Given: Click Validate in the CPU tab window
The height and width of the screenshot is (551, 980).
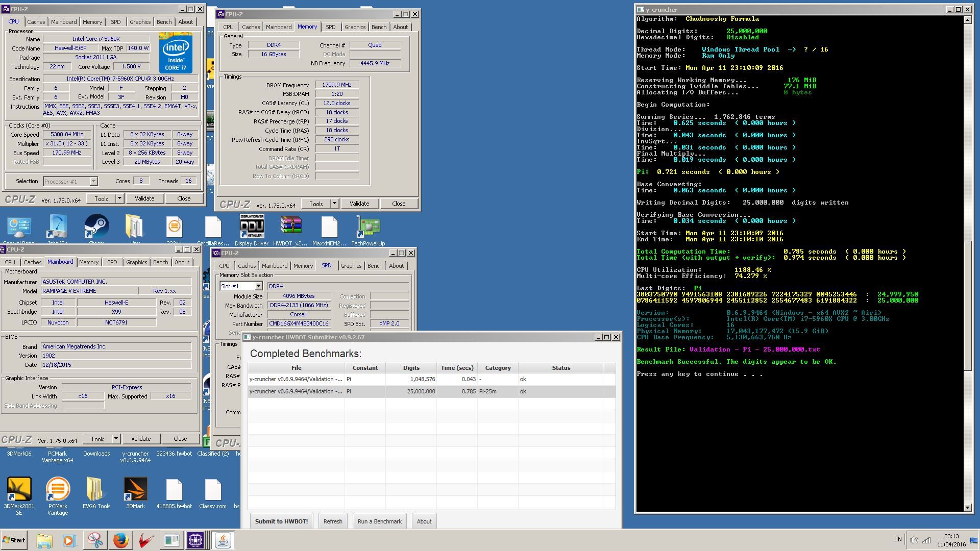Looking at the screenshot, I should click(x=144, y=198).
